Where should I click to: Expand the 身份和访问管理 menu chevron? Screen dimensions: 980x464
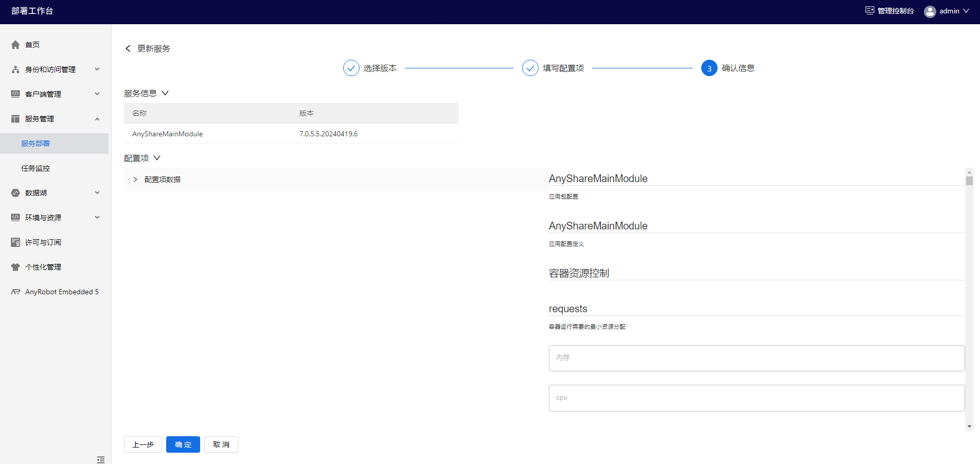pyautogui.click(x=97, y=69)
